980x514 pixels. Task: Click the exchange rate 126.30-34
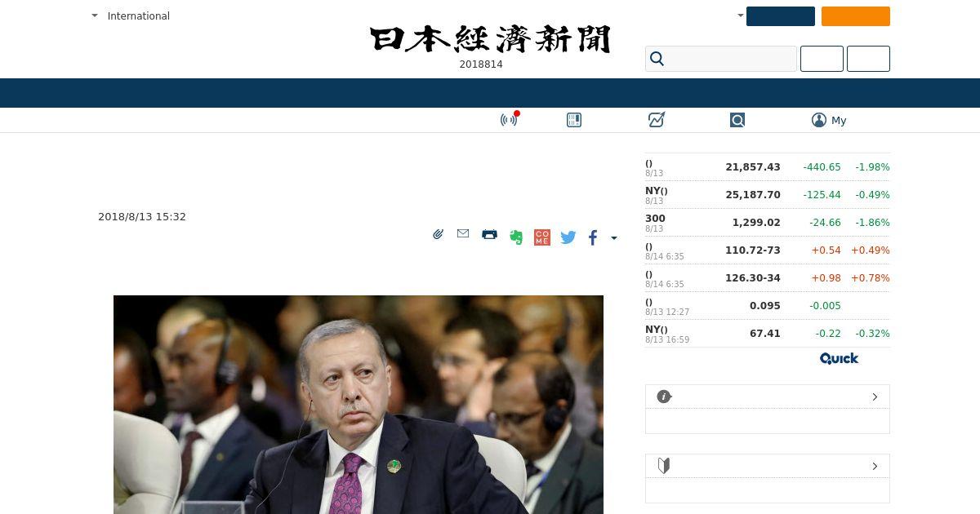click(753, 278)
